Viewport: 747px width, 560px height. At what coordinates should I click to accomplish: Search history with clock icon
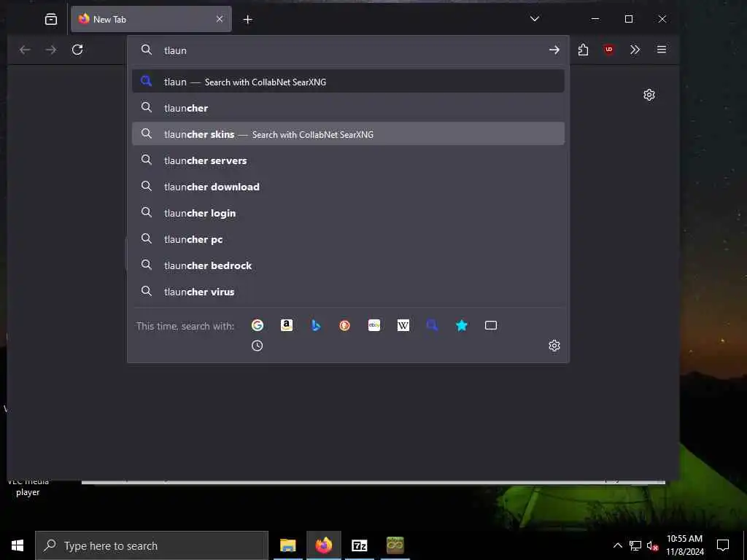258,346
